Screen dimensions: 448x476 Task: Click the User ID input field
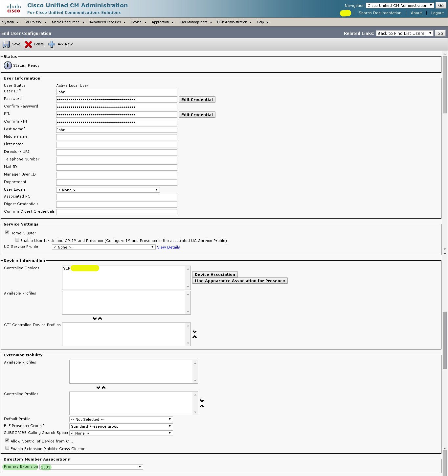pyautogui.click(x=117, y=92)
